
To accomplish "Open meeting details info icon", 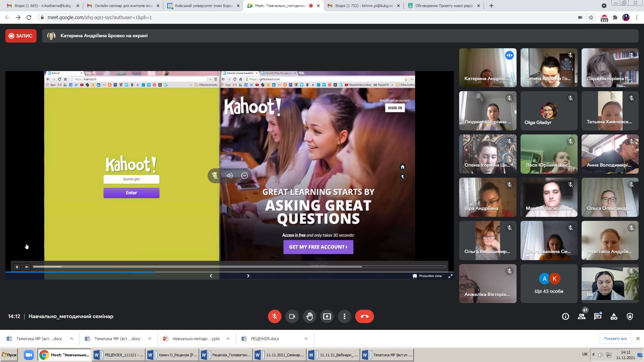I will click(x=566, y=316).
